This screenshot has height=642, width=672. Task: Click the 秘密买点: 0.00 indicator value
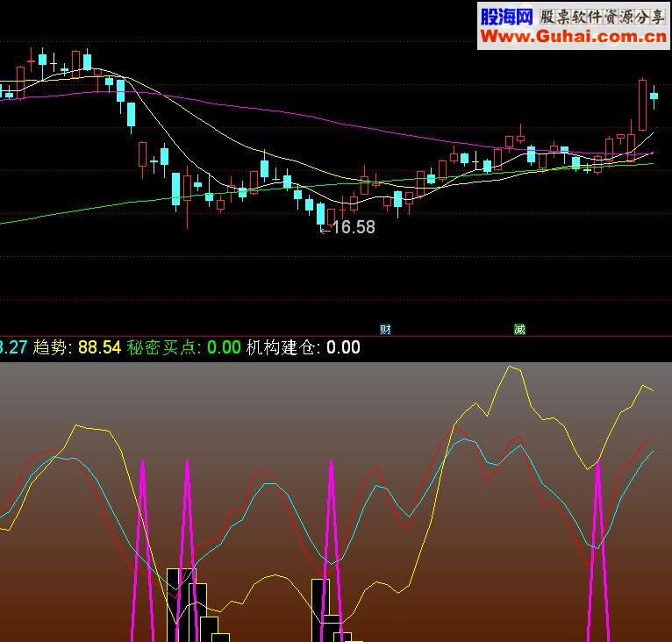(184, 347)
